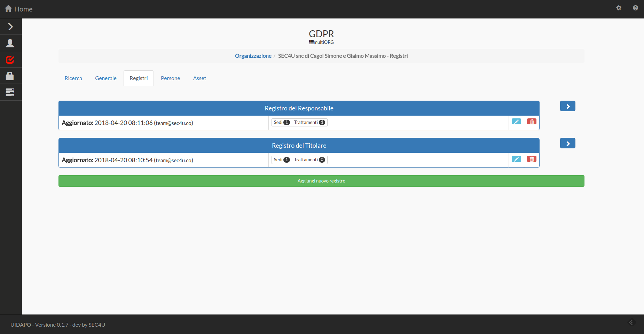Open the server stack sidebar icon
644x334 pixels.
(10, 92)
